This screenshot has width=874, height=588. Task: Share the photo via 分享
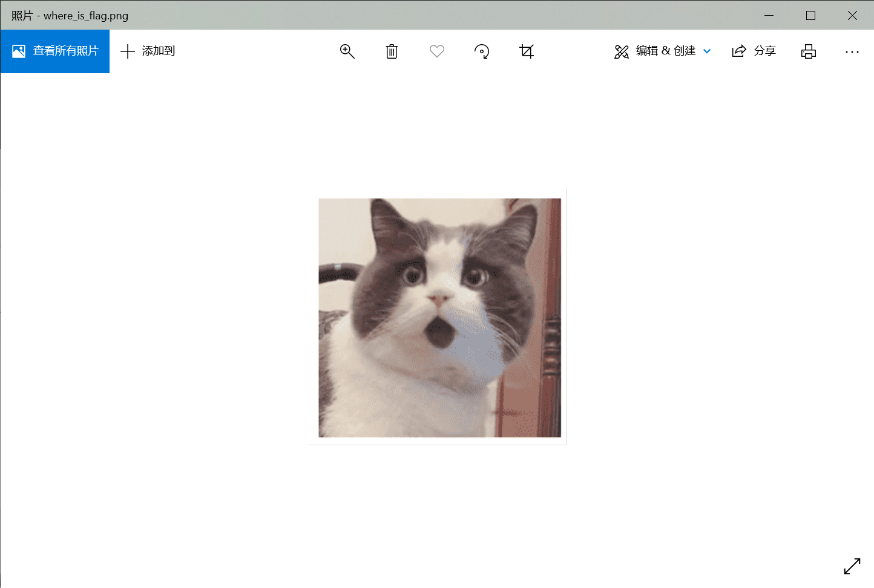[754, 51]
